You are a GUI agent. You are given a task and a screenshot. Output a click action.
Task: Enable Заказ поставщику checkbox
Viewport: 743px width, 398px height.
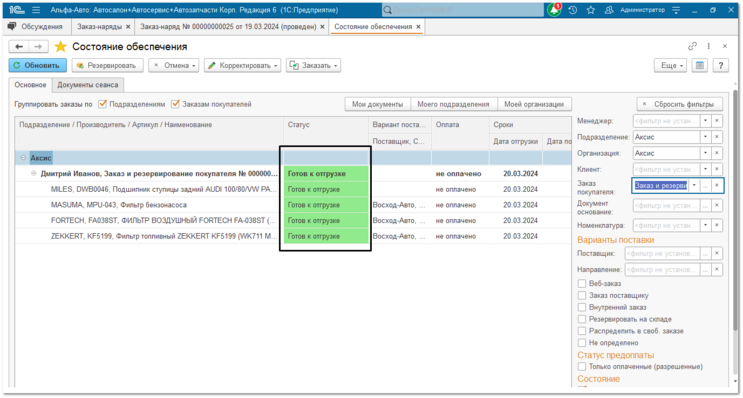click(582, 295)
